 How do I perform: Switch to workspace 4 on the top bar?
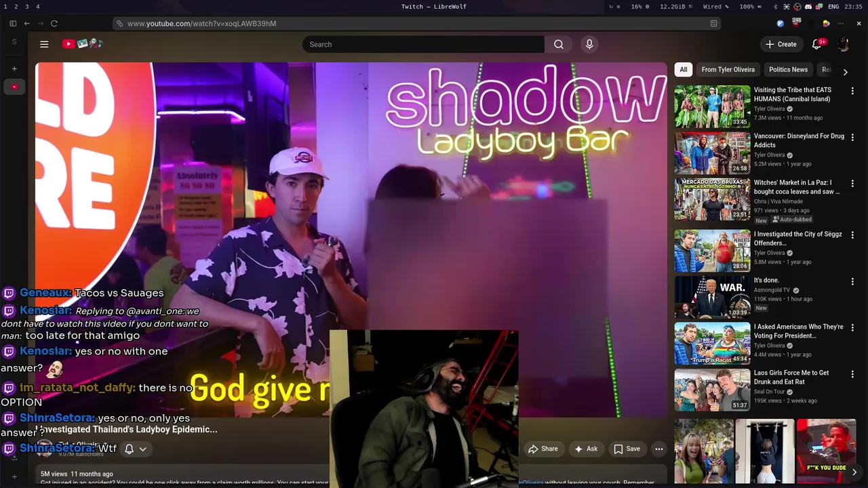(37, 7)
